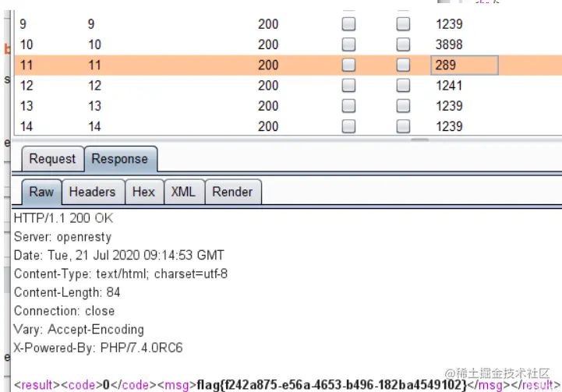
Task: Select the length value 3898 in row 10
Action: (449, 44)
